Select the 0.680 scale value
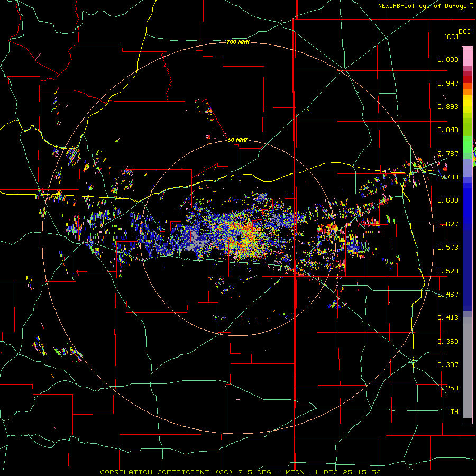Screen dimensions: 476x476 [448, 200]
